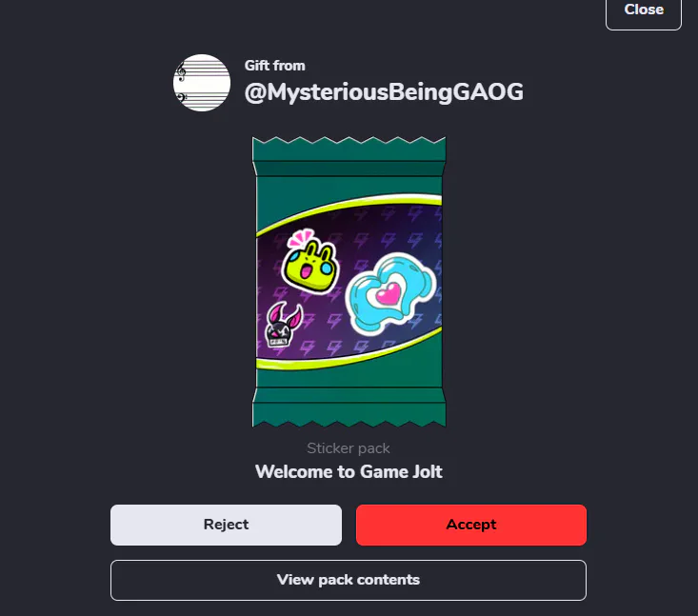The height and width of the screenshot is (616, 698).
Task: Click a purple lightning bolt on the pack
Action: (335, 320)
